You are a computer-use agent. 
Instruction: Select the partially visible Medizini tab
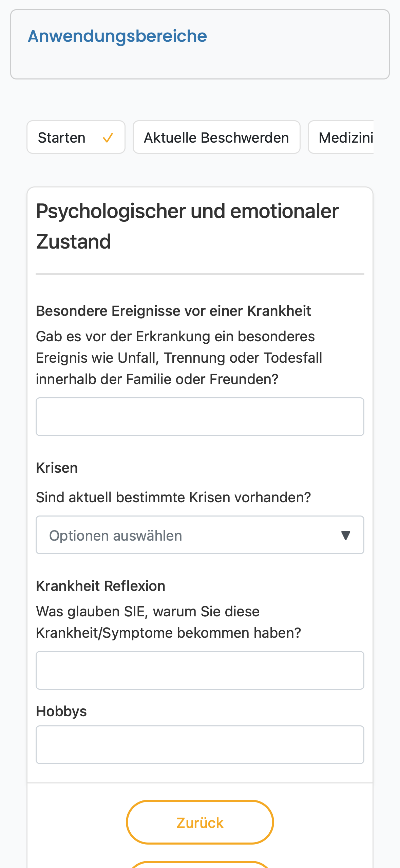coord(341,137)
